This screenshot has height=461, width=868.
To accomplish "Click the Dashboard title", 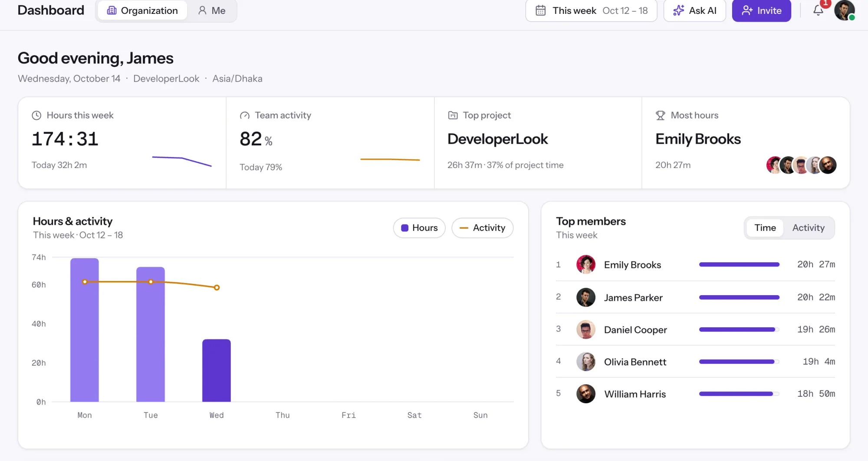I will (51, 10).
